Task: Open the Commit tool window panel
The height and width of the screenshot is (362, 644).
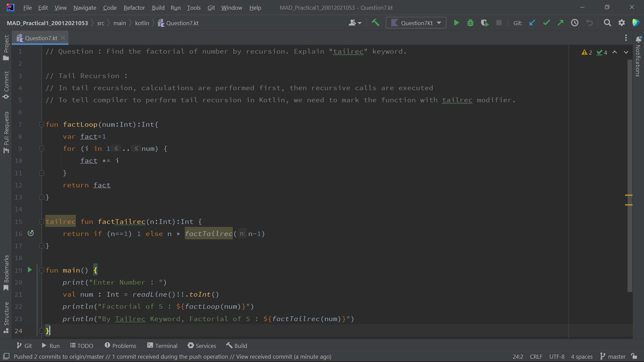Action: [6, 83]
